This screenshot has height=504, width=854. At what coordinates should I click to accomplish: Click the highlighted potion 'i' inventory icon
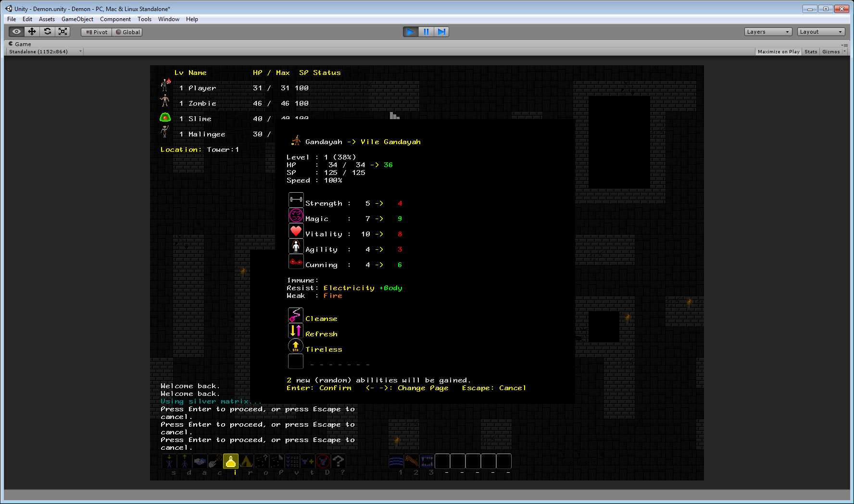coord(231,461)
